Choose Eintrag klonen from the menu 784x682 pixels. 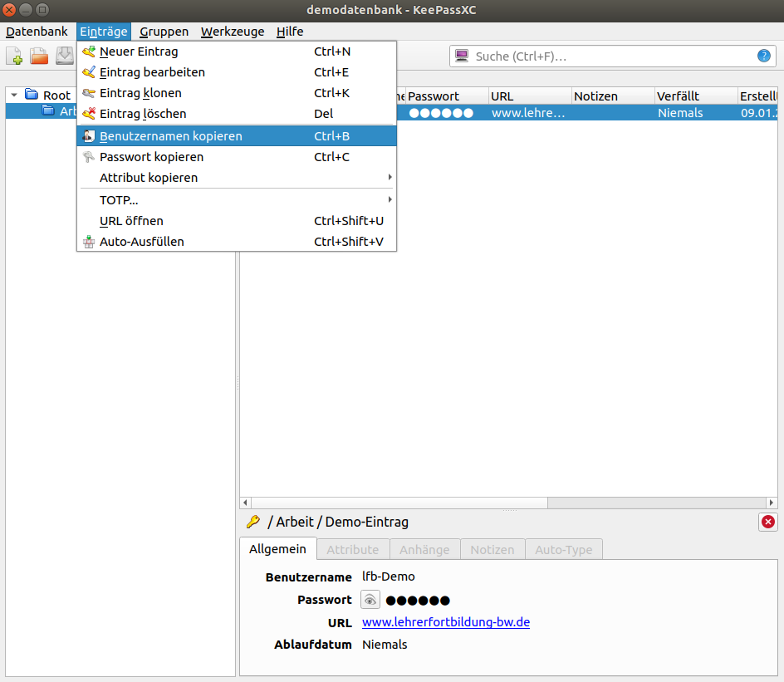(x=140, y=93)
